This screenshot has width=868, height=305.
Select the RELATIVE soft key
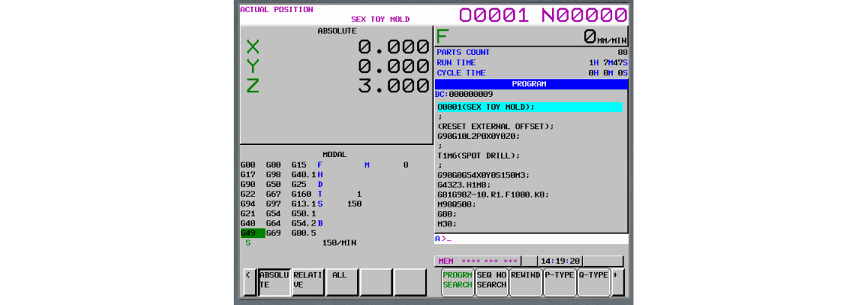click(308, 282)
